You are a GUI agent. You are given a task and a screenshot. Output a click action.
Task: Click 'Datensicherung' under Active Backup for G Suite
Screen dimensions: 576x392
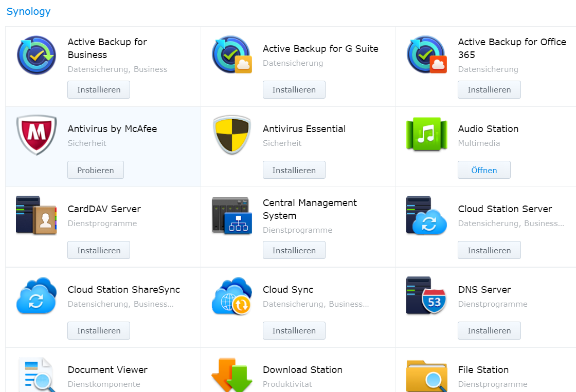pos(293,63)
